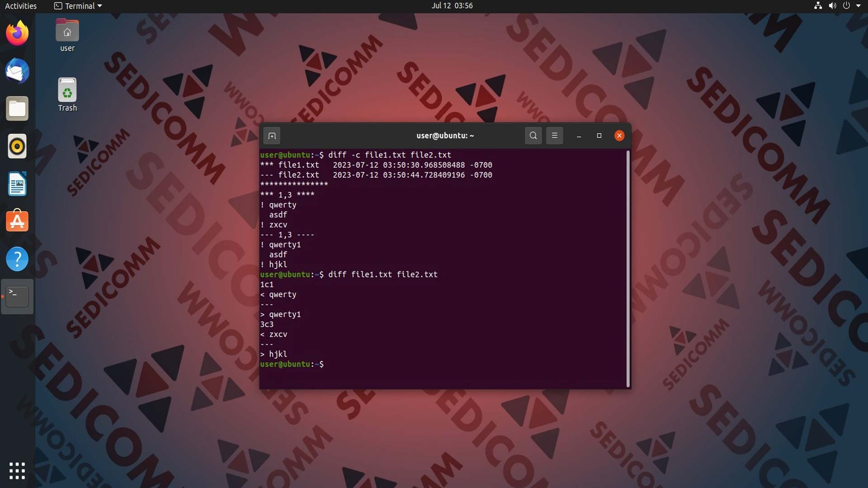Click the terminal's vertical scrollbar
The width and height of the screenshot is (868, 488).
(628, 269)
